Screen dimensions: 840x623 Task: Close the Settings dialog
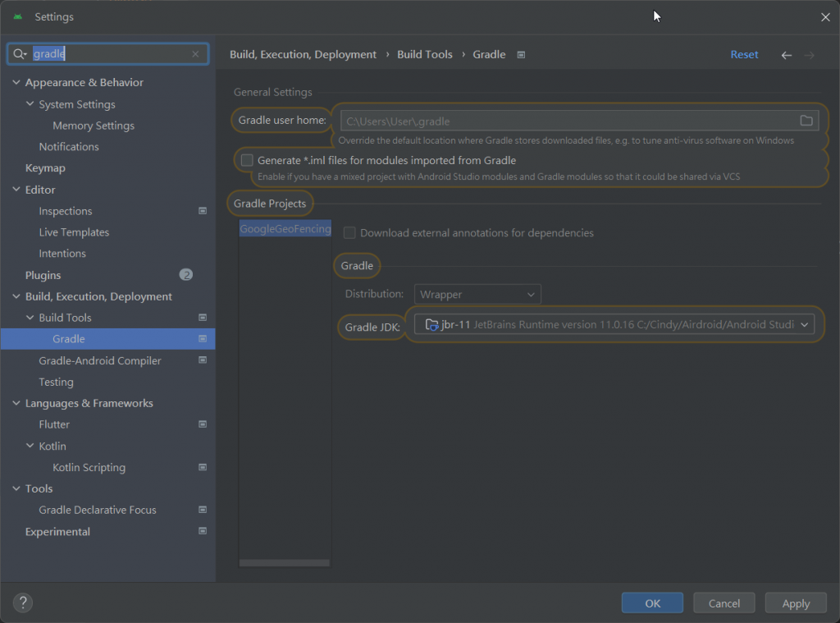point(825,17)
